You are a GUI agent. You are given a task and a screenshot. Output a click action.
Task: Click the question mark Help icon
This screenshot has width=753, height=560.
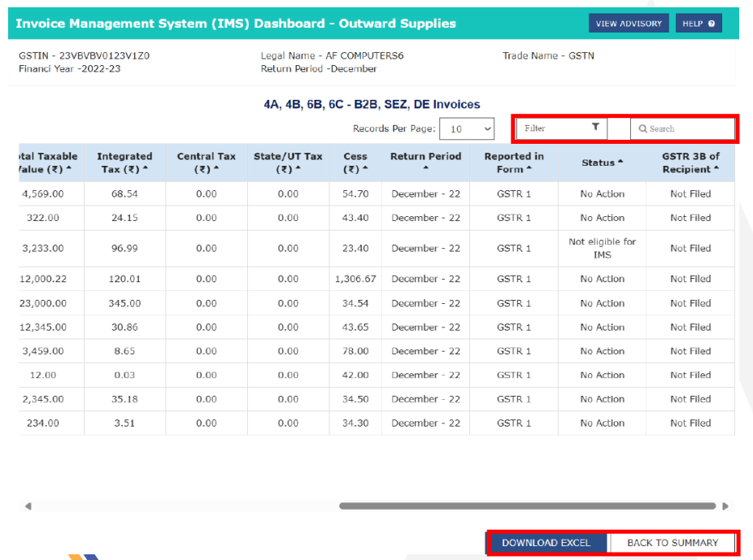point(712,24)
